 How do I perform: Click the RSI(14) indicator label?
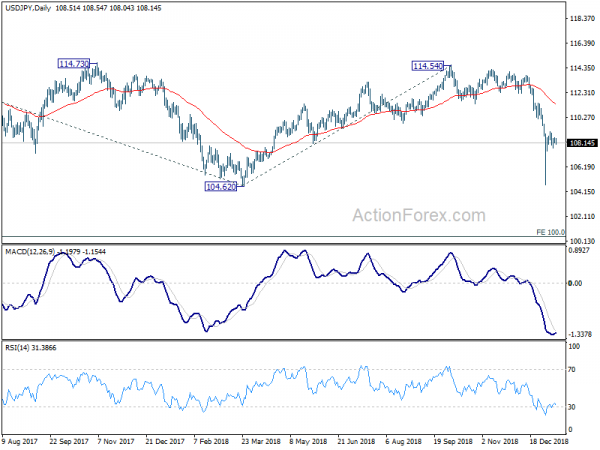point(15,348)
